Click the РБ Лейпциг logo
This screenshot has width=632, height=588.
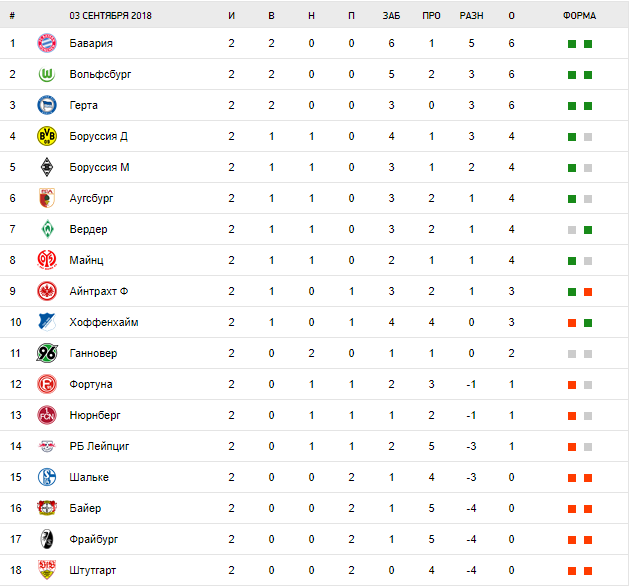coord(46,446)
